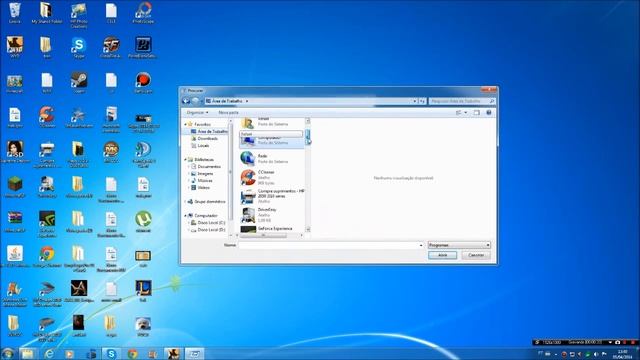Image resolution: width=640 pixels, height=360 pixels.
Task: Select the Rede item in file list
Action: click(272, 158)
